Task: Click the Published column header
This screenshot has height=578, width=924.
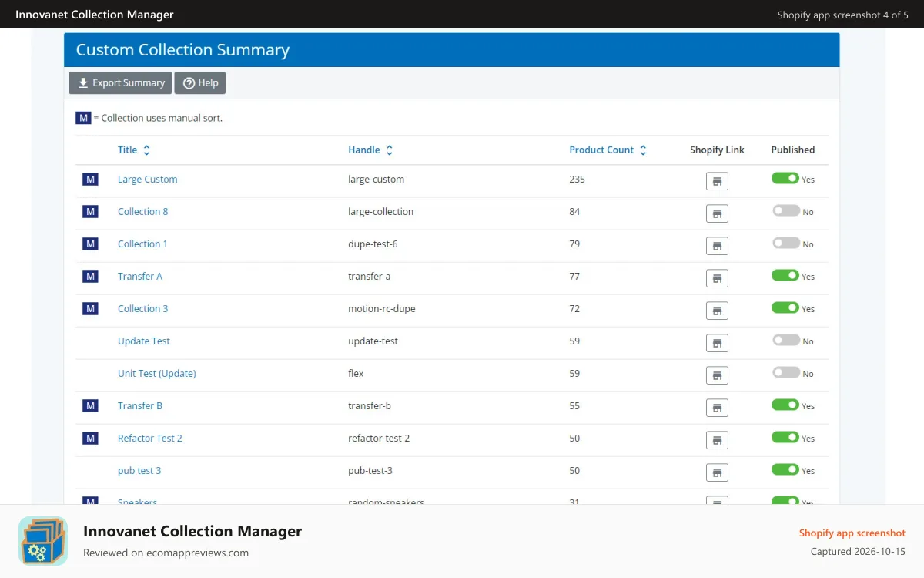Action: click(x=793, y=150)
